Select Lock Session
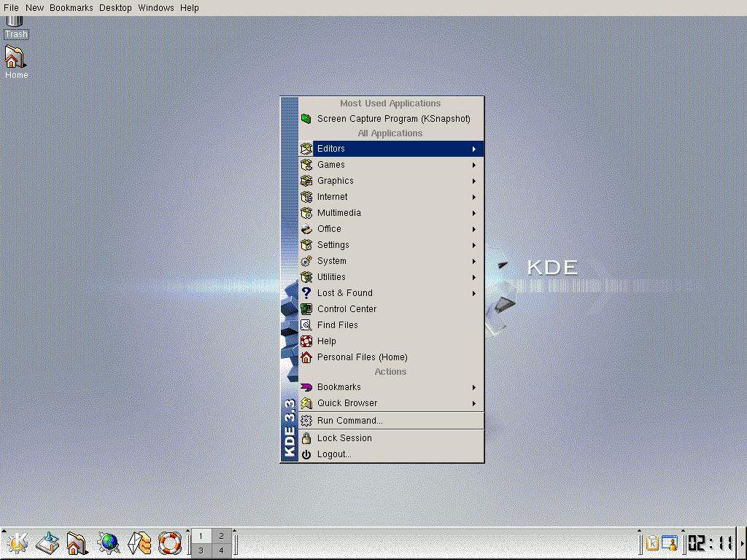The image size is (747, 560). click(x=344, y=438)
